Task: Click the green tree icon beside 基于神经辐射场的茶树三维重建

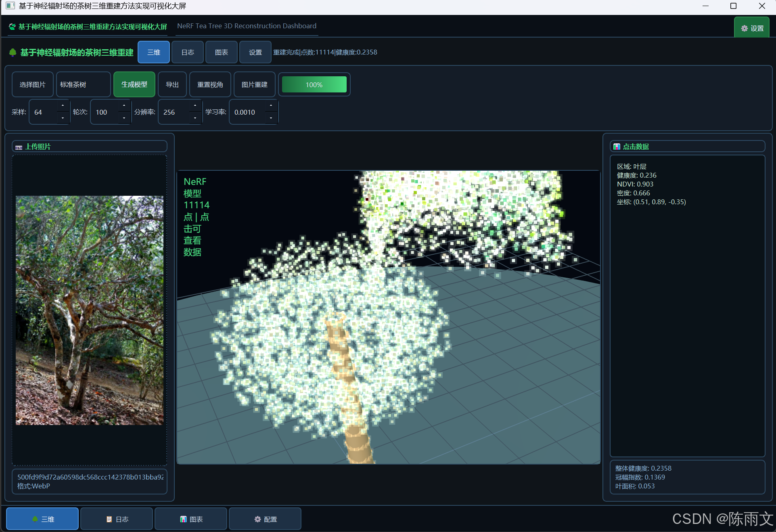Action: pyautogui.click(x=13, y=52)
